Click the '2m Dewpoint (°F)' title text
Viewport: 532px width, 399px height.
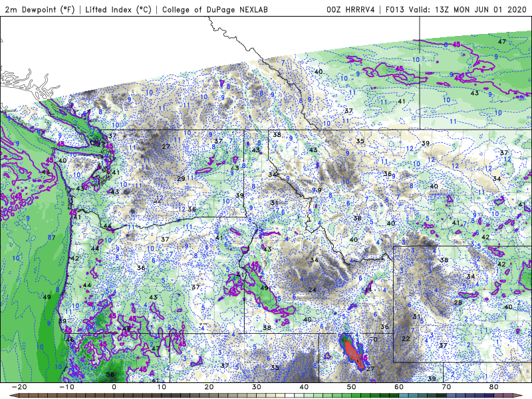click(40, 9)
